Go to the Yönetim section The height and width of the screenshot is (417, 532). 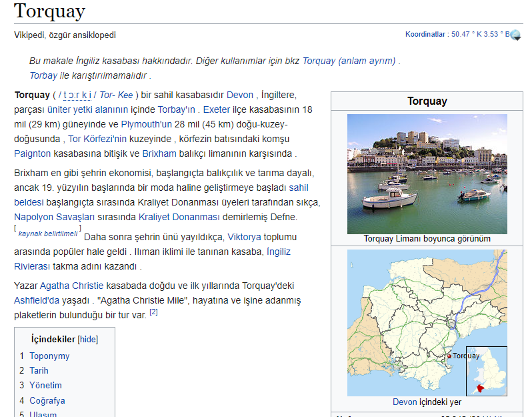[x=45, y=386]
